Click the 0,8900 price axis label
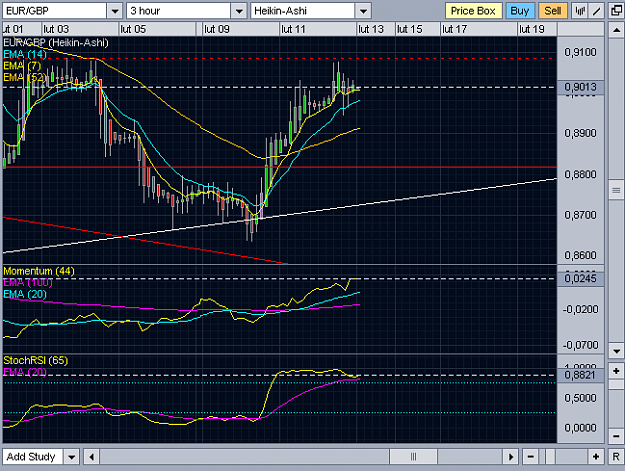This screenshot has height=471, width=625. tap(580, 133)
